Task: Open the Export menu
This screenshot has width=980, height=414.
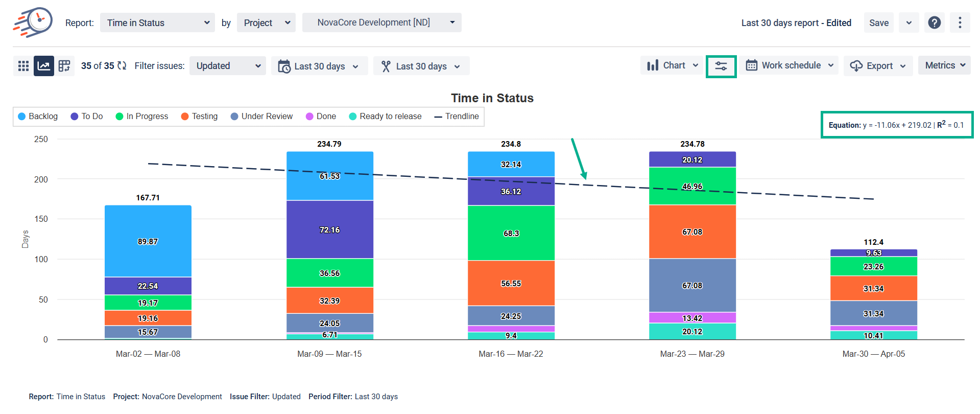Action: 878,66
